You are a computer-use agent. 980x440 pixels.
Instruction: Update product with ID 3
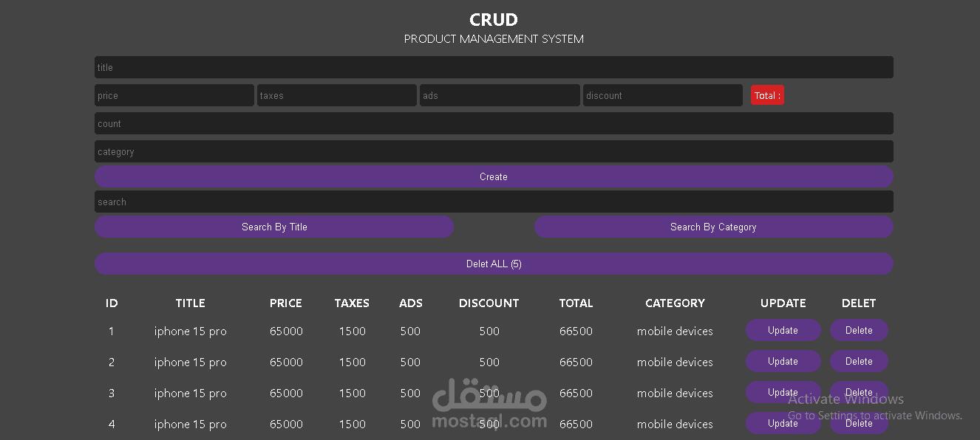point(783,392)
